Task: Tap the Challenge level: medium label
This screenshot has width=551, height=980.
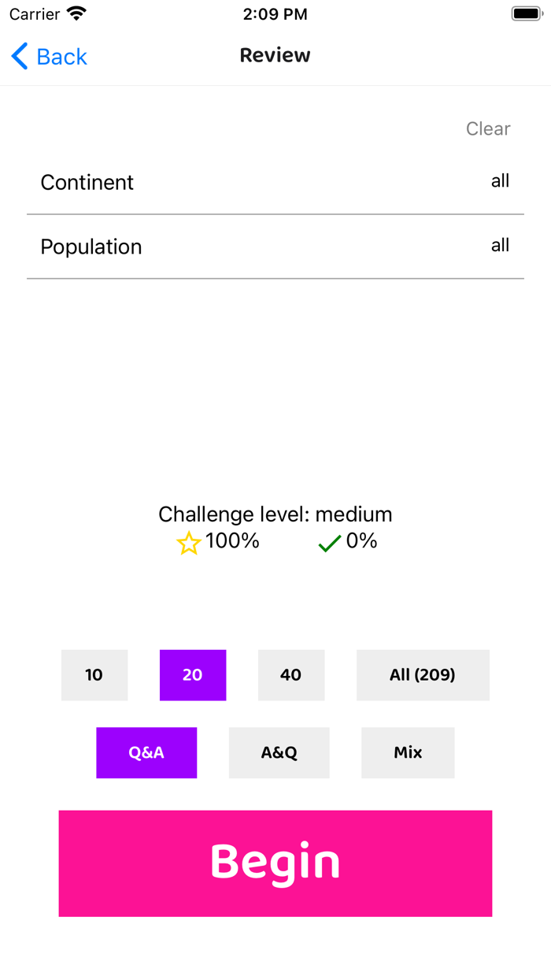Action: [x=275, y=514]
